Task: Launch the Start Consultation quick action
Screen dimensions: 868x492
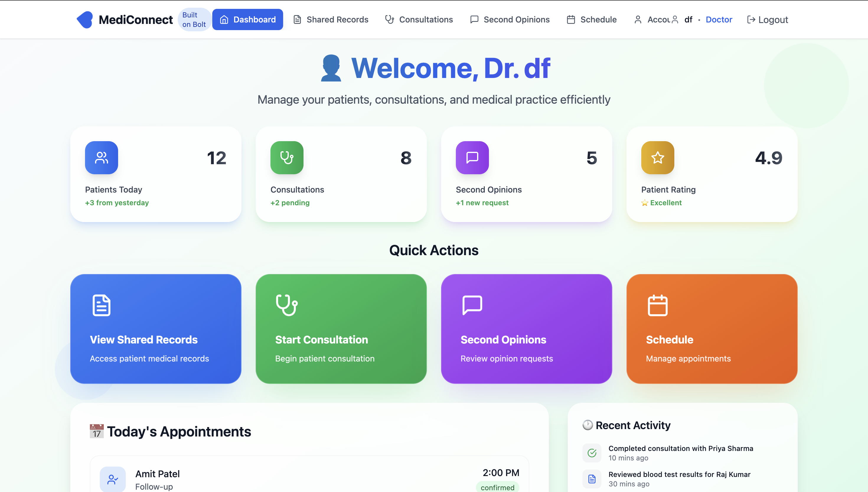Action: coord(341,328)
